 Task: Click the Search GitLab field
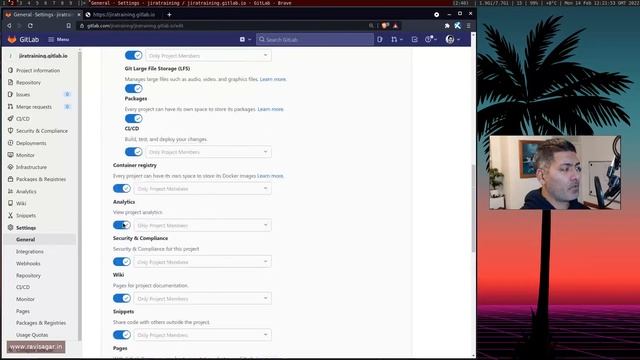(x=315, y=40)
